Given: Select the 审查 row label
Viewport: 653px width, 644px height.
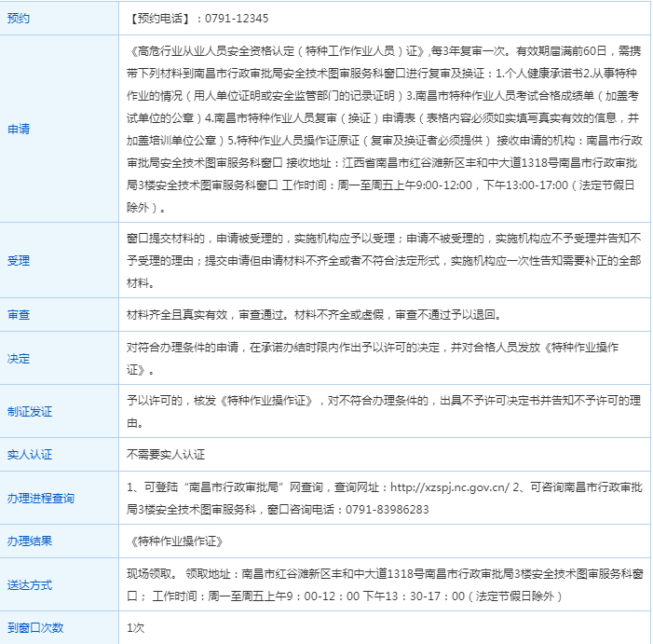Looking at the screenshot, I should [19, 315].
